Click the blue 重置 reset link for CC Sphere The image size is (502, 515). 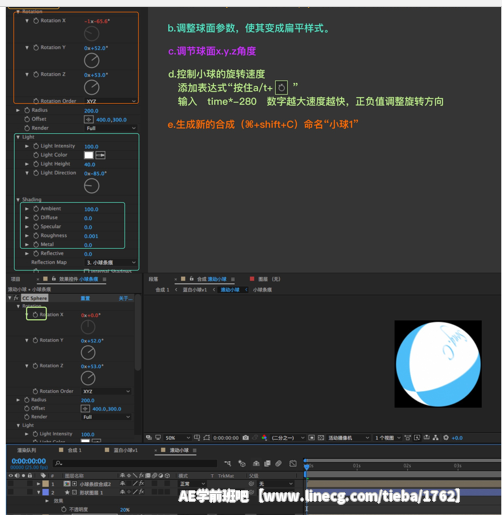click(x=85, y=298)
